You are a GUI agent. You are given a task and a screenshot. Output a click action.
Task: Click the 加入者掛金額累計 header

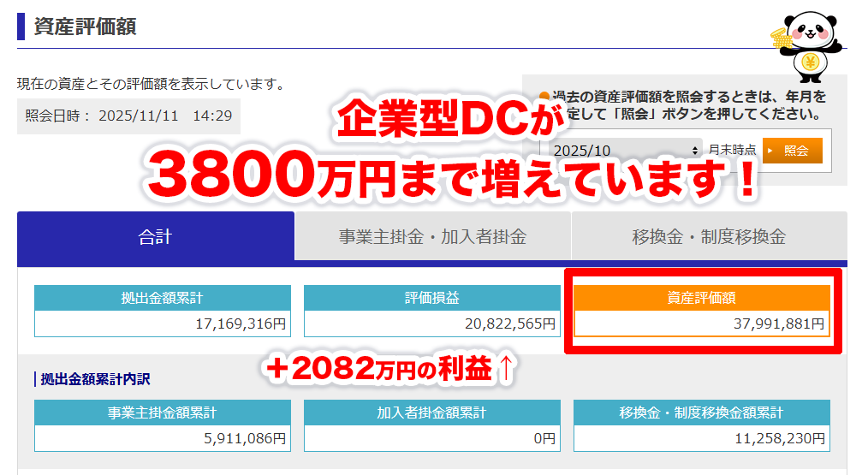(431, 413)
